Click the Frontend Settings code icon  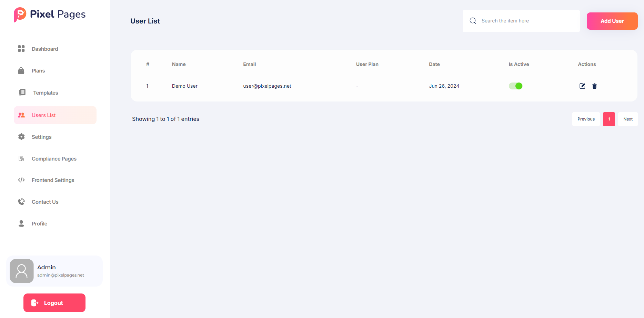(x=21, y=180)
